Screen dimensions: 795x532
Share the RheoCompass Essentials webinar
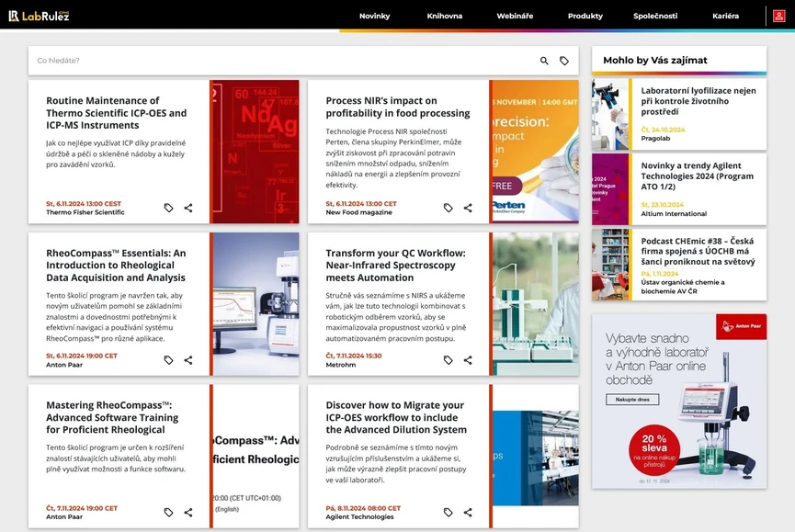(x=188, y=360)
